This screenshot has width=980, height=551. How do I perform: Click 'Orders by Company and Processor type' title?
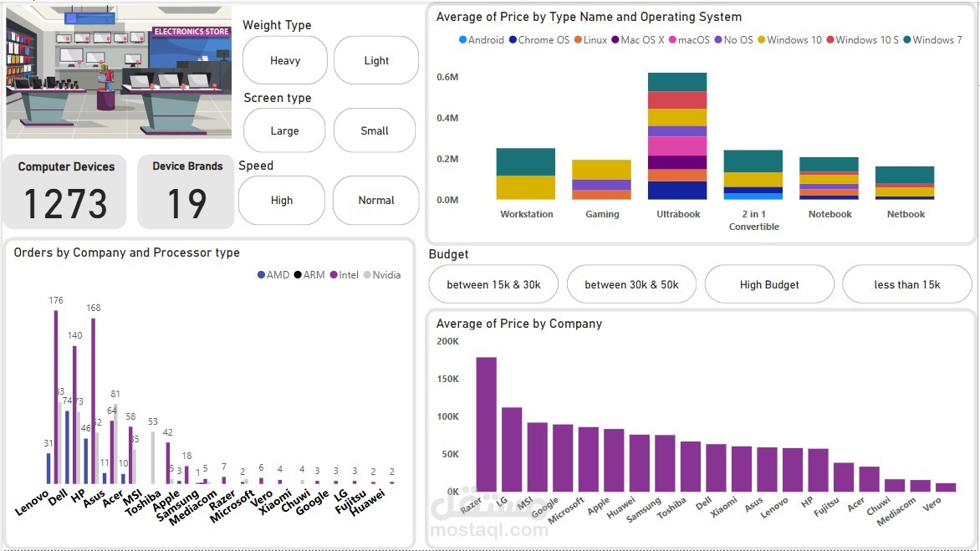127,253
